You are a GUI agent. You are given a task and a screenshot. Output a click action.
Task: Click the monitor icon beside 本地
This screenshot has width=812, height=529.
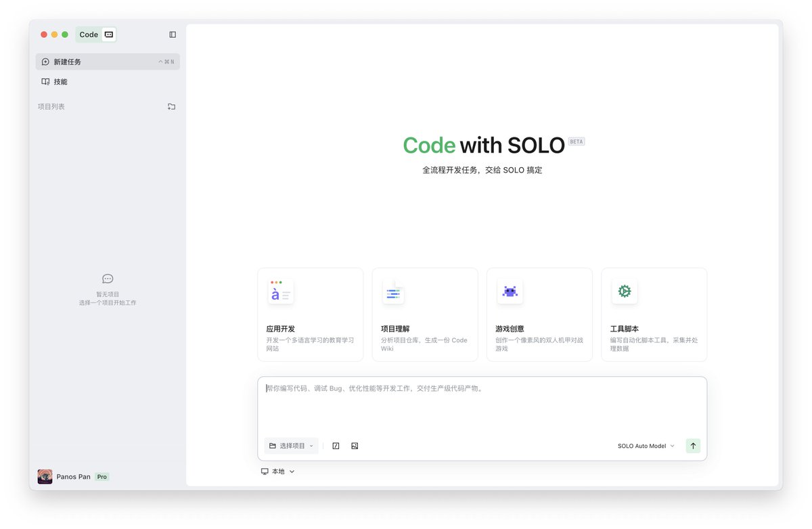click(x=265, y=471)
